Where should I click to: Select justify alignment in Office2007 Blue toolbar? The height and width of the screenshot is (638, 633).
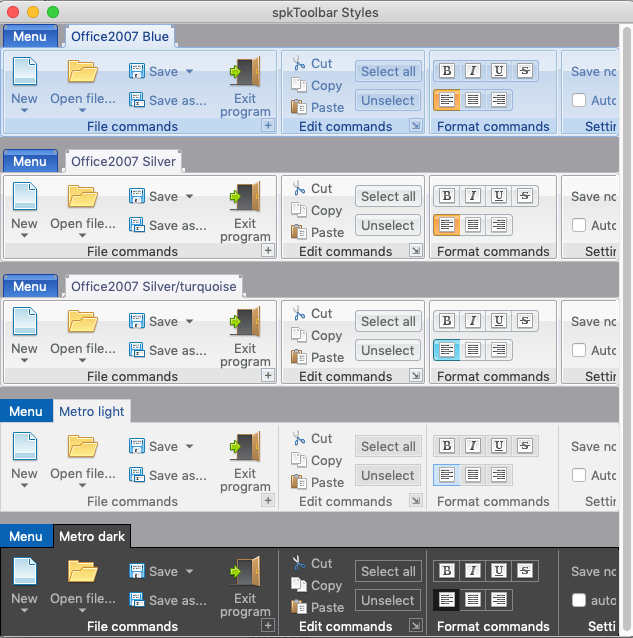click(x=473, y=100)
